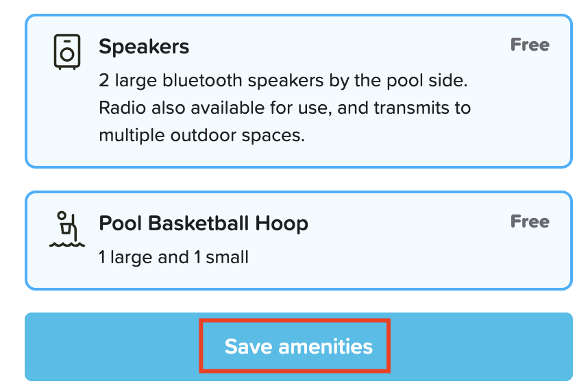The height and width of the screenshot is (392, 588).
Task: Click the pool basketball hoop icon
Action: click(x=67, y=229)
